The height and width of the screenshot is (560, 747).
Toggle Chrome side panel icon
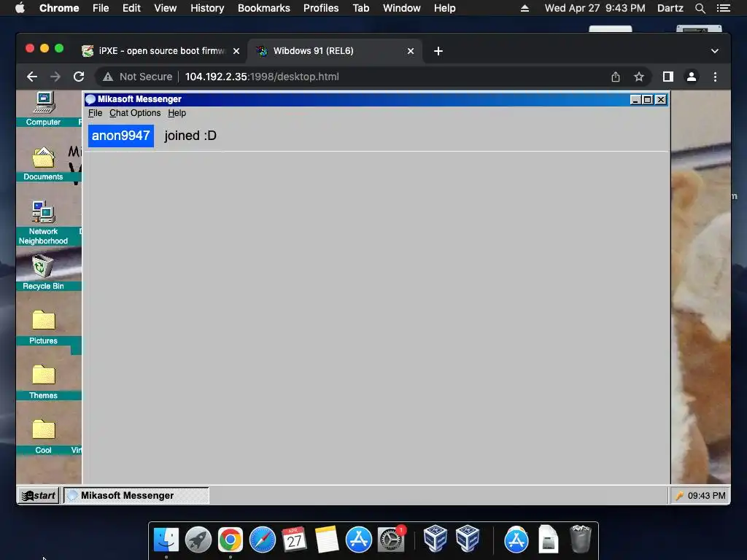(668, 77)
